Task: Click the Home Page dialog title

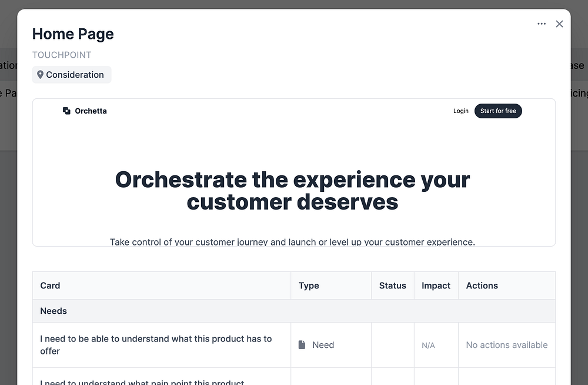Action: click(x=73, y=34)
